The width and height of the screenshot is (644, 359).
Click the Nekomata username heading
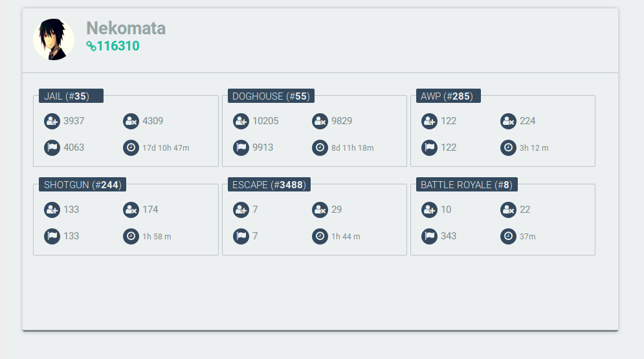point(126,28)
